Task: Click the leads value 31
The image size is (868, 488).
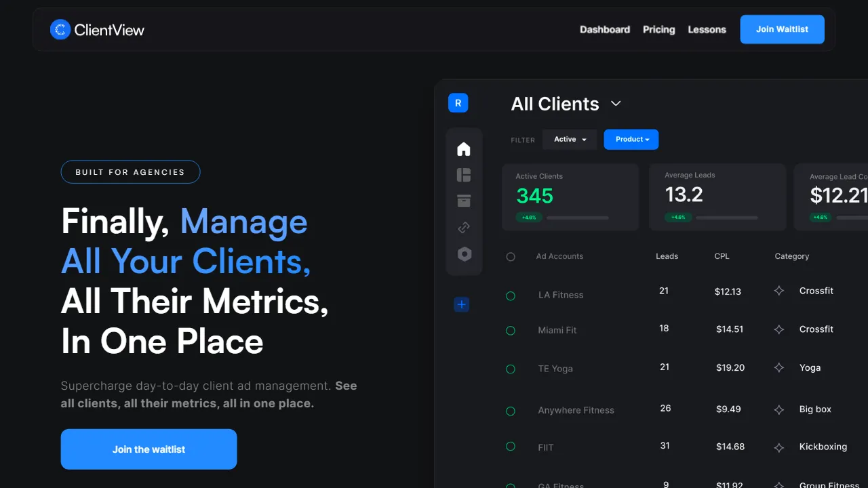Action: pyautogui.click(x=665, y=446)
